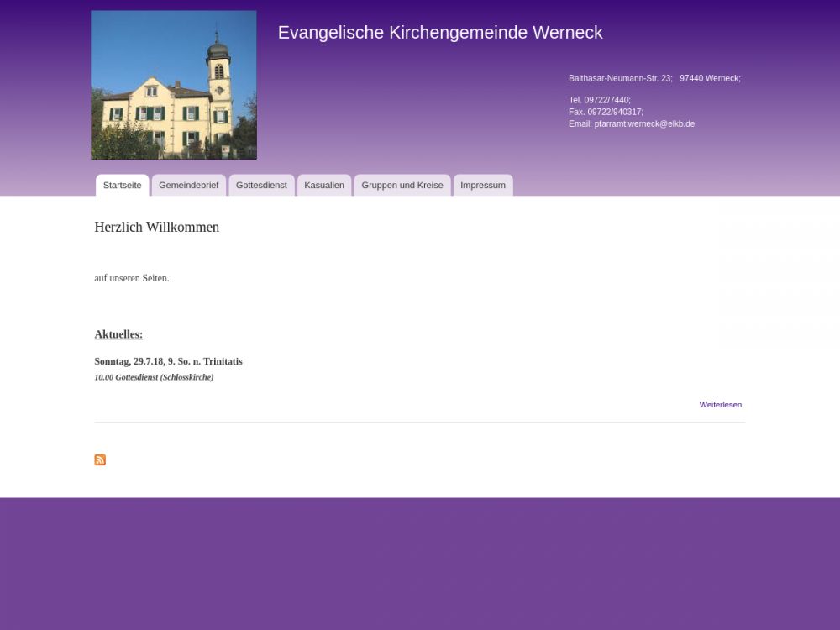Open the Gruppen und Kreise tab
840x630 pixels.
402,186
